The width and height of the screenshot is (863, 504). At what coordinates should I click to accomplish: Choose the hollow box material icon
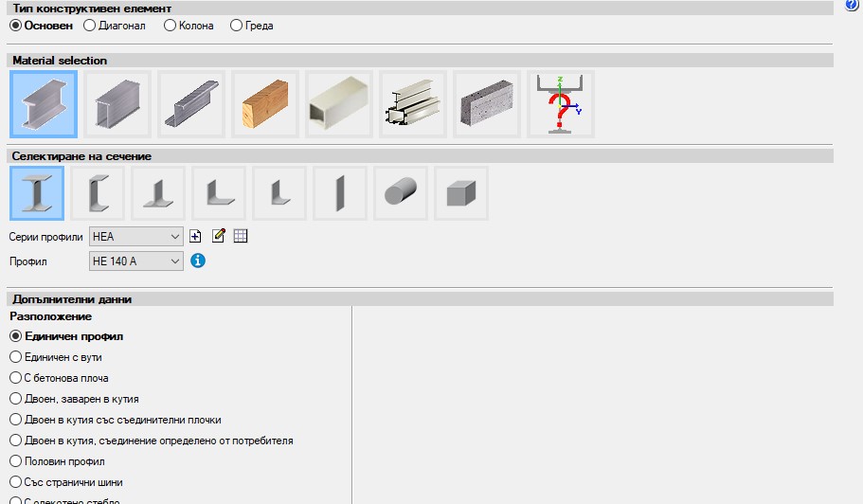[x=338, y=104]
